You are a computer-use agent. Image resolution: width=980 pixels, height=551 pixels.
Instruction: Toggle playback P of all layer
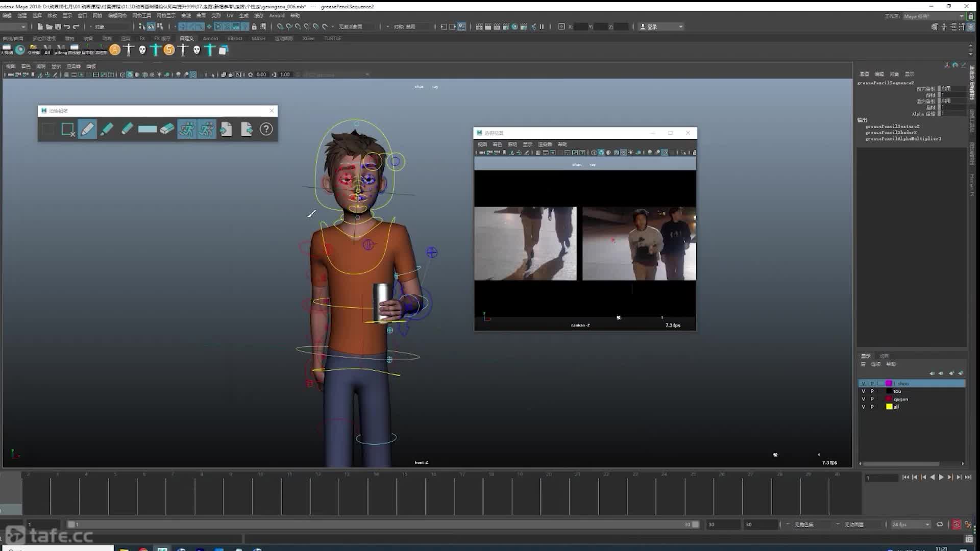tap(872, 407)
